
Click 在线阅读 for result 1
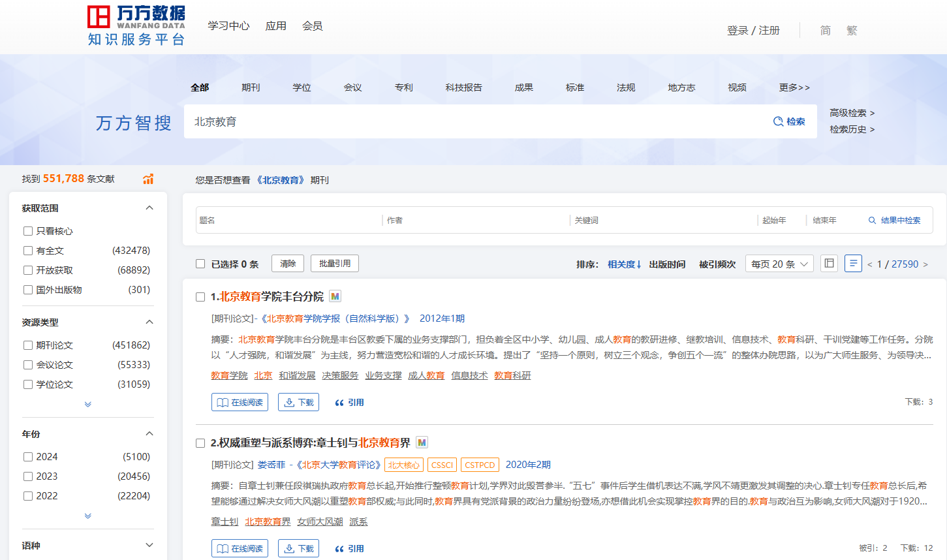240,402
